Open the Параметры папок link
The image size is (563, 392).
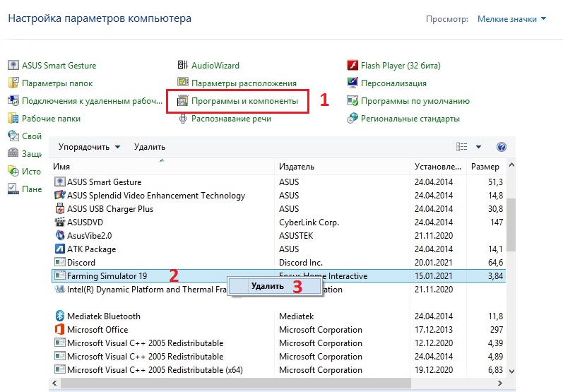pos(57,83)
